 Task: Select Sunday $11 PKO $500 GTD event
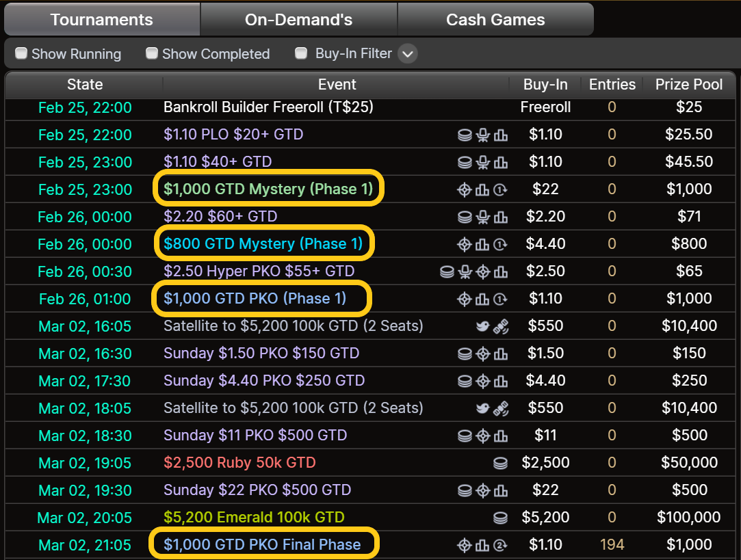(255, 436)
